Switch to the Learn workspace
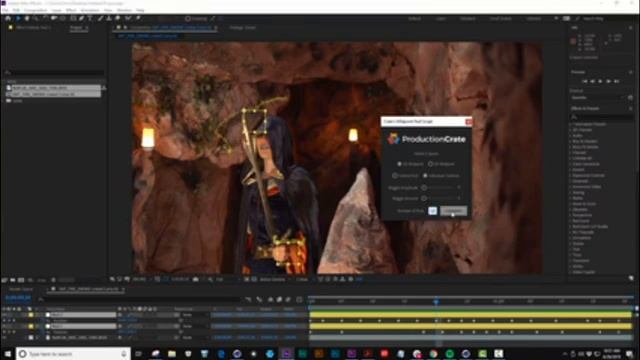Viewport: 640px width, 360px height. tap(441, 19)
